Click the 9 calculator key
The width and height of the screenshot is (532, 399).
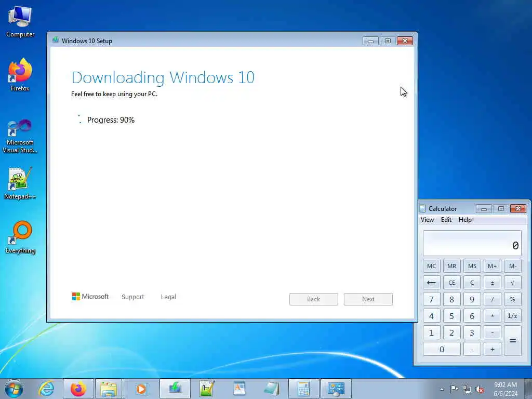tap(472, 299)
